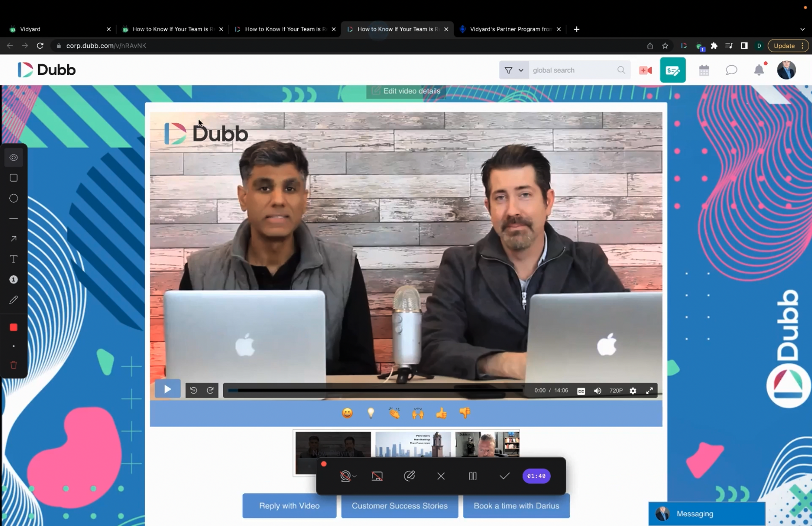Image resolution: width=812 pixels, height=526 pixels.
Task: Select the arrow annotation tool
Action: click(x=14, y=239)
